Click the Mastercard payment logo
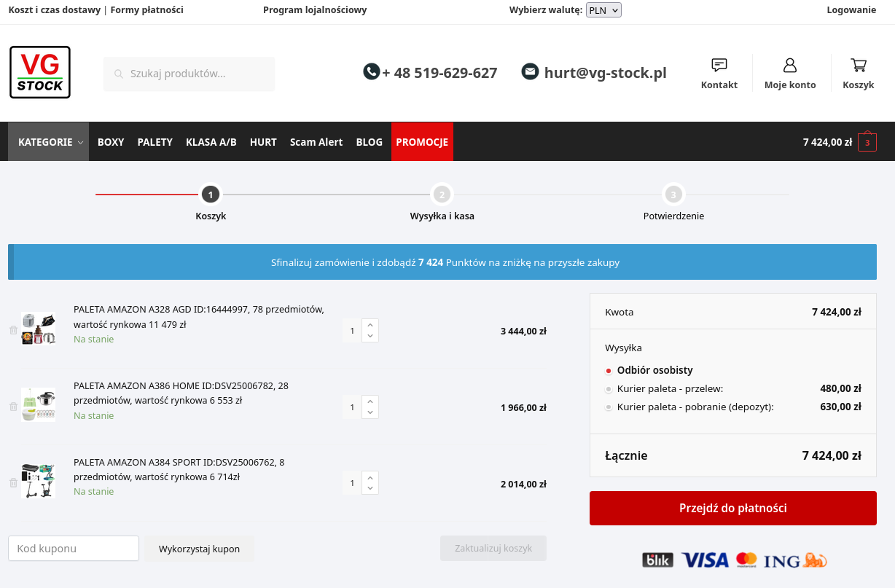 coord(746,560)
